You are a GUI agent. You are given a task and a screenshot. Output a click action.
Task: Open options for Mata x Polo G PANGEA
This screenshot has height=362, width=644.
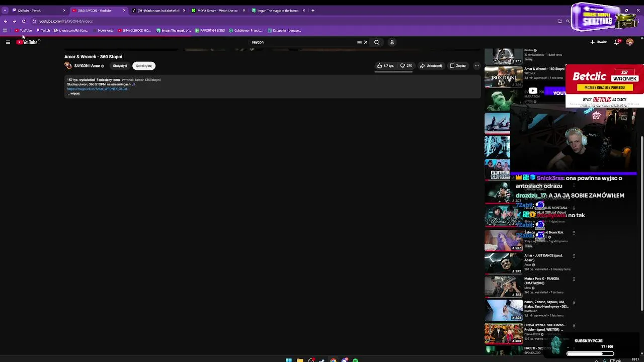coord(574,279)
